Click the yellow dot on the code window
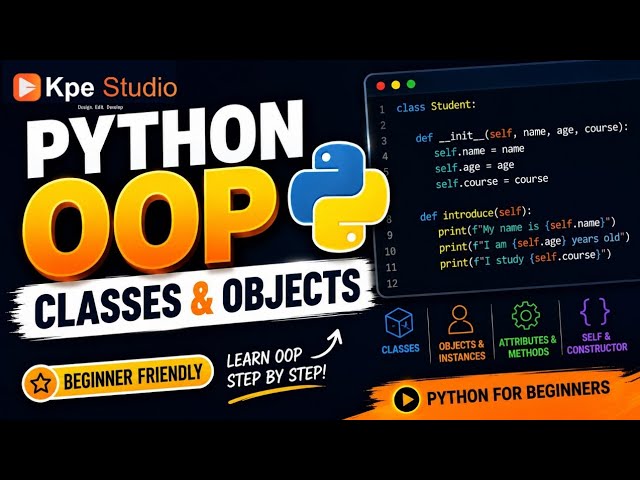 tap(396, 85)
